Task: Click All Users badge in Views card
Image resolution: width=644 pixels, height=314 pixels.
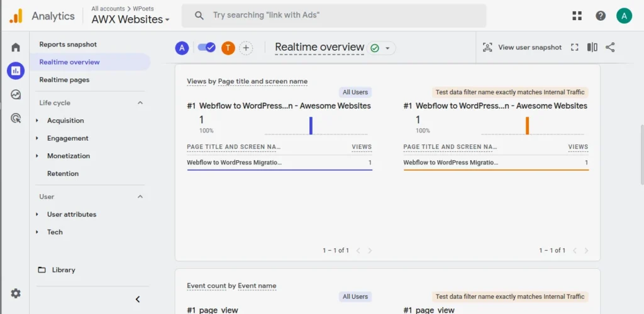Action: click(355, 92)
